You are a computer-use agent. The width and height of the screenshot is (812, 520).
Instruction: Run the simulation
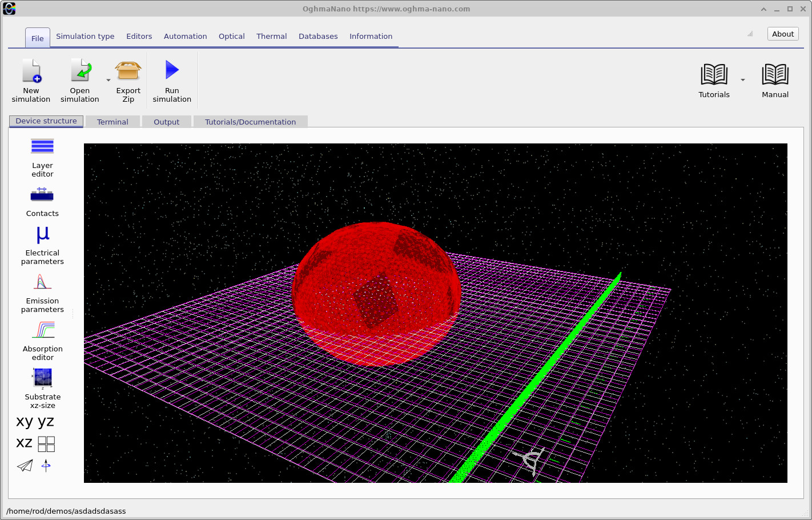pyautogui.click(x=172, y=81)
